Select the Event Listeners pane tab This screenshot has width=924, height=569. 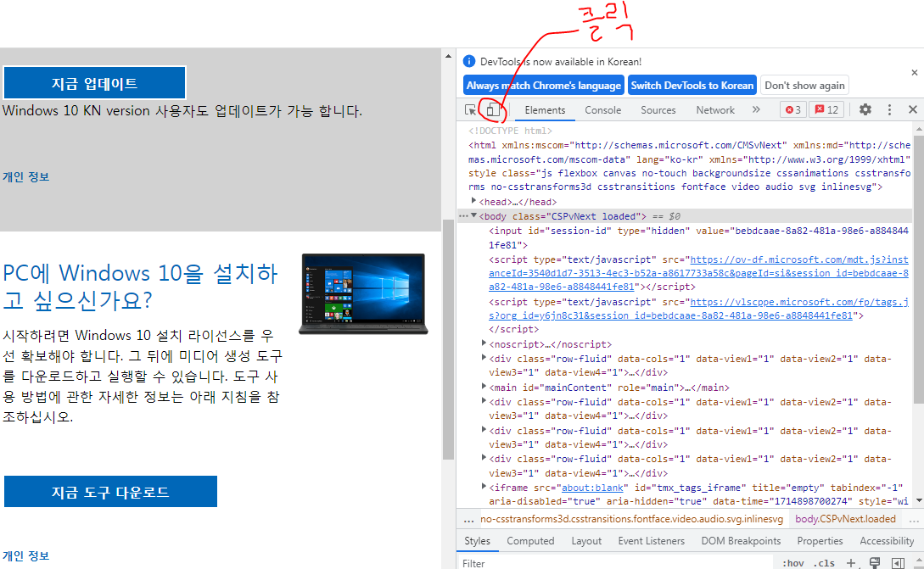tap(651, 541)
